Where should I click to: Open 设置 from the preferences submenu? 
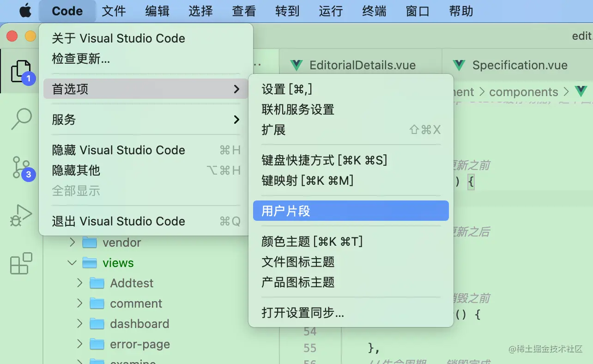[x=351, y=89]
